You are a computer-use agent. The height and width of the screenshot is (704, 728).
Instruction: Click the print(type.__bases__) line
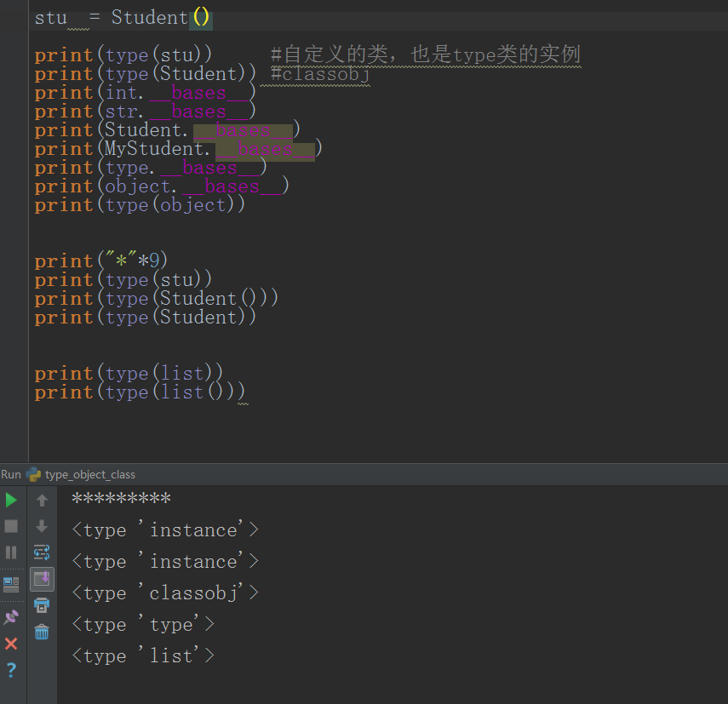[x=151, y=168]
